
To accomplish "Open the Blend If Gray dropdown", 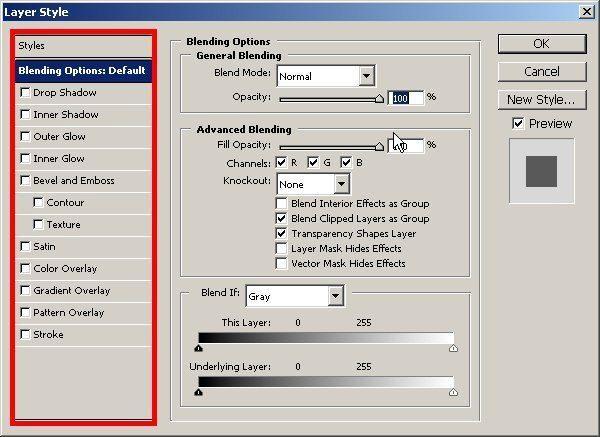I will pos(335,296).
